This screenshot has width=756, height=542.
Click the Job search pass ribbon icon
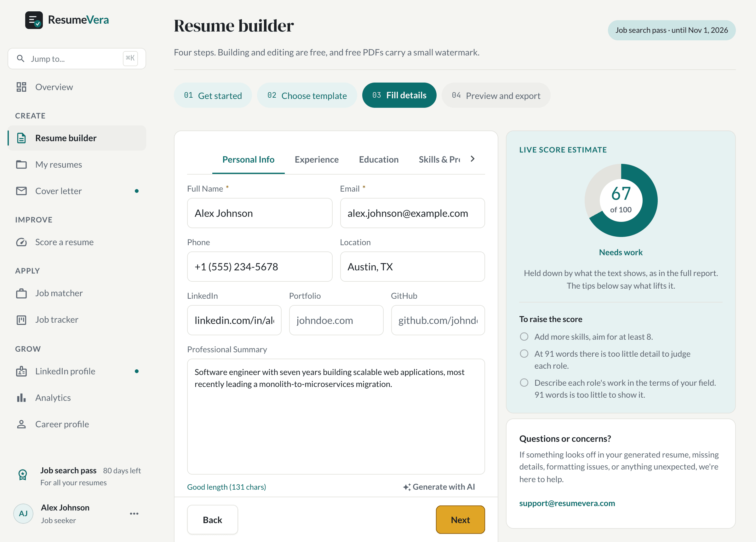click(x=23, y=475)
